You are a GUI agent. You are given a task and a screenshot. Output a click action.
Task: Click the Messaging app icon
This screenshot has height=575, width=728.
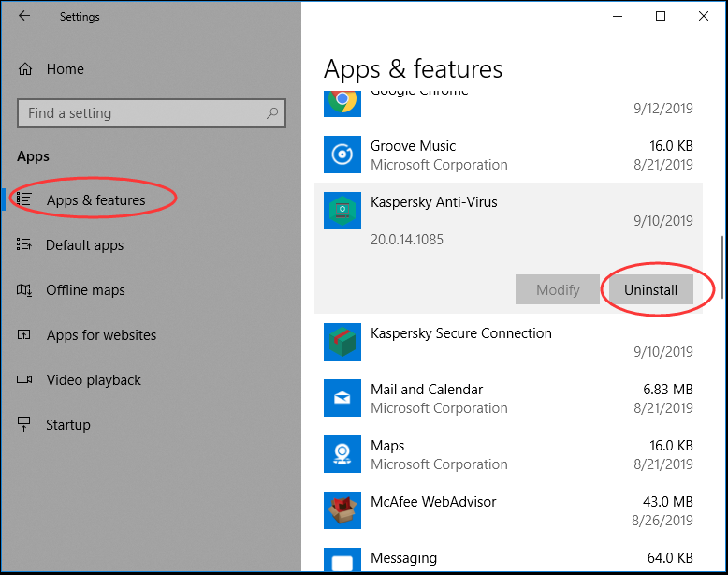(342, 560)
